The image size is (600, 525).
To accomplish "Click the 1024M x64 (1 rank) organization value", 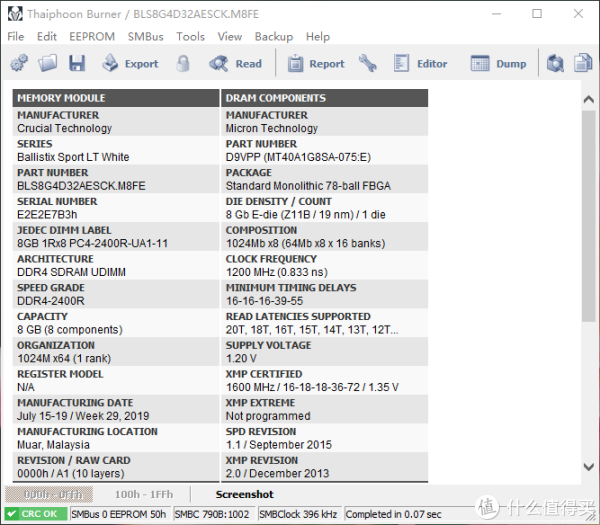I will (x=64, y=359).
